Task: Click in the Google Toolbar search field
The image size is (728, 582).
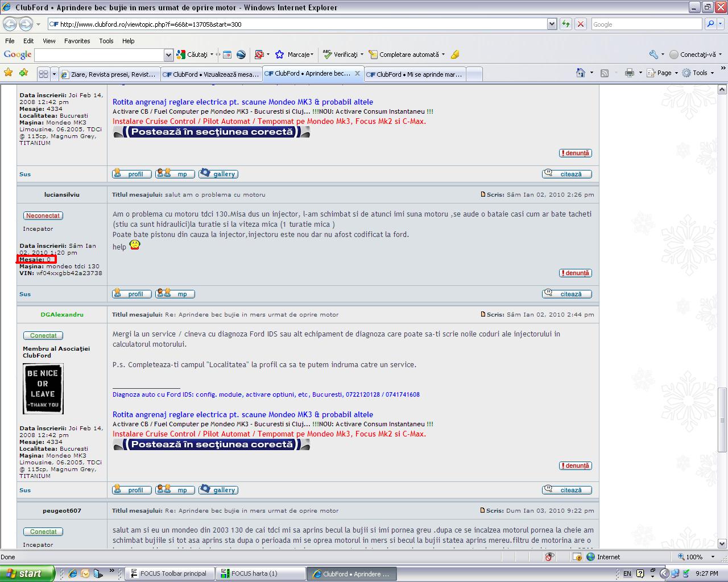Action: click(99, 55)
